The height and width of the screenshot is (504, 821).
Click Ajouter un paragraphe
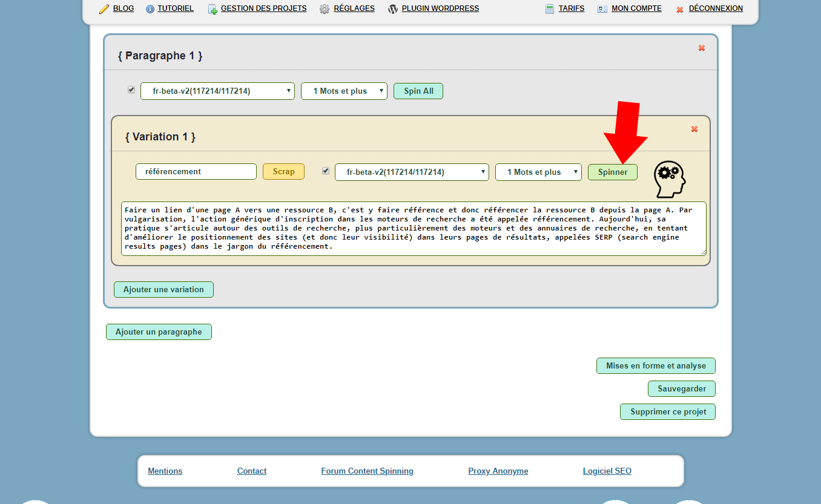pos(159,332)
